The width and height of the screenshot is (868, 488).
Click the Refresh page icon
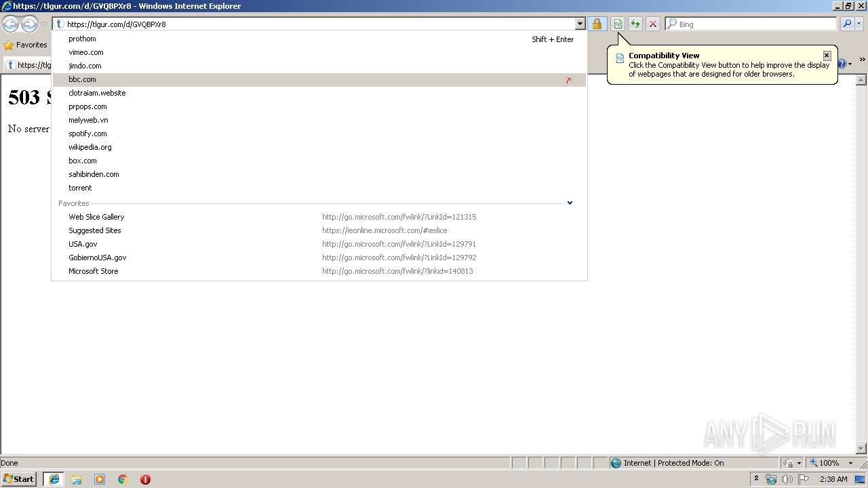(635, 24)
